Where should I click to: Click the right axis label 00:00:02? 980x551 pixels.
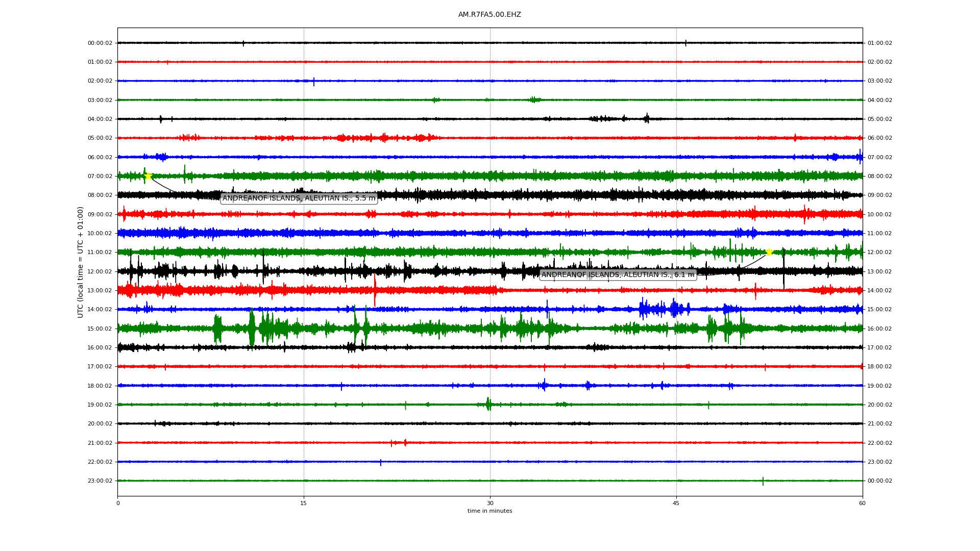tap(880, 481)
